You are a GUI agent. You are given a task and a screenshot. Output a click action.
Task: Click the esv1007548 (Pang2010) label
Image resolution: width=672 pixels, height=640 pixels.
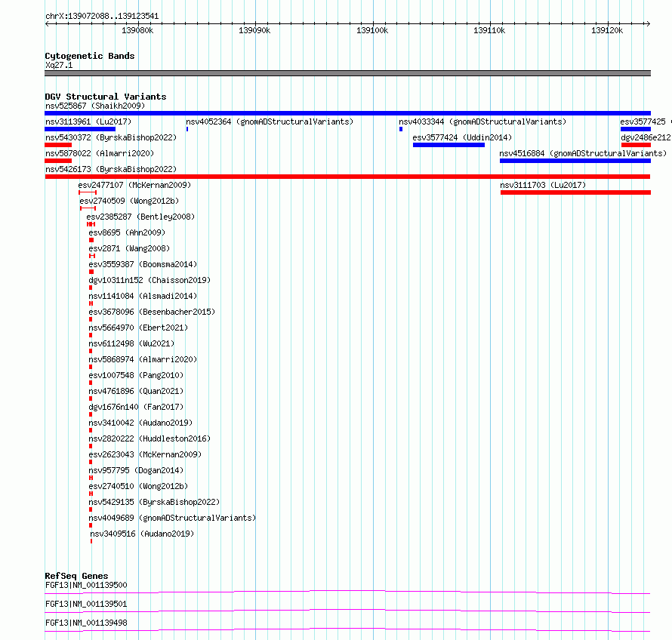136,375
